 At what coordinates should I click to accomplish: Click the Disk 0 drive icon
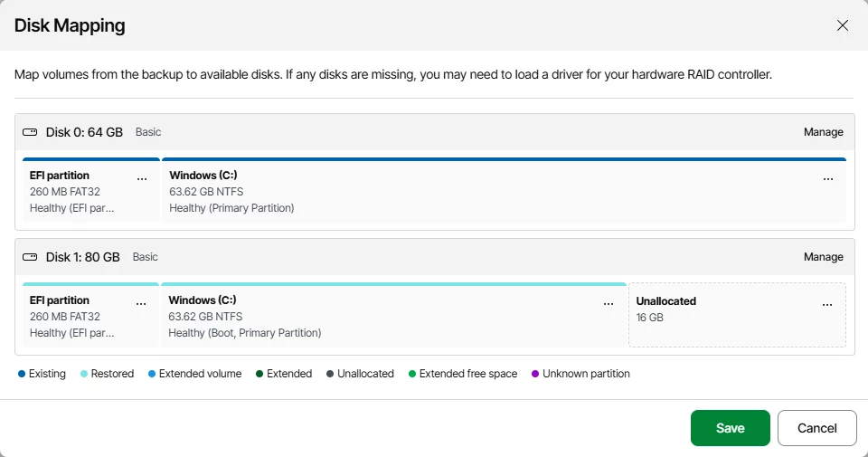tap(30, 132)
